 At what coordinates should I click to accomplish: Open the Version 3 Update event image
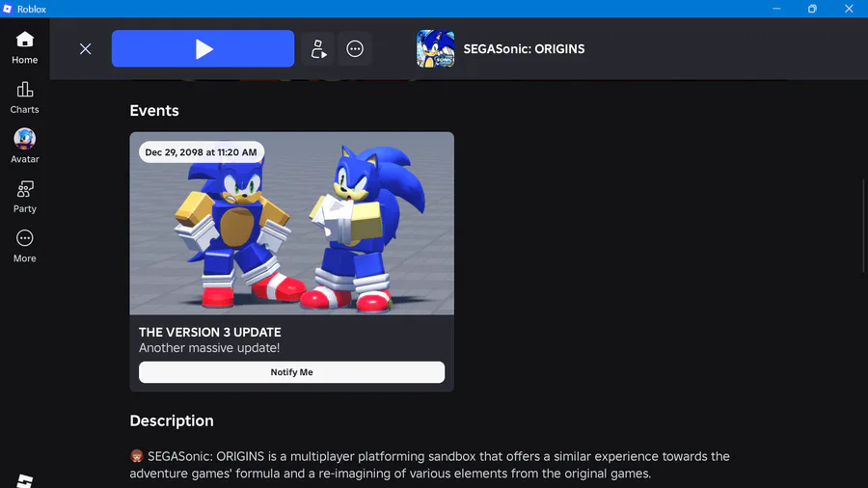[x=291, y=223]
